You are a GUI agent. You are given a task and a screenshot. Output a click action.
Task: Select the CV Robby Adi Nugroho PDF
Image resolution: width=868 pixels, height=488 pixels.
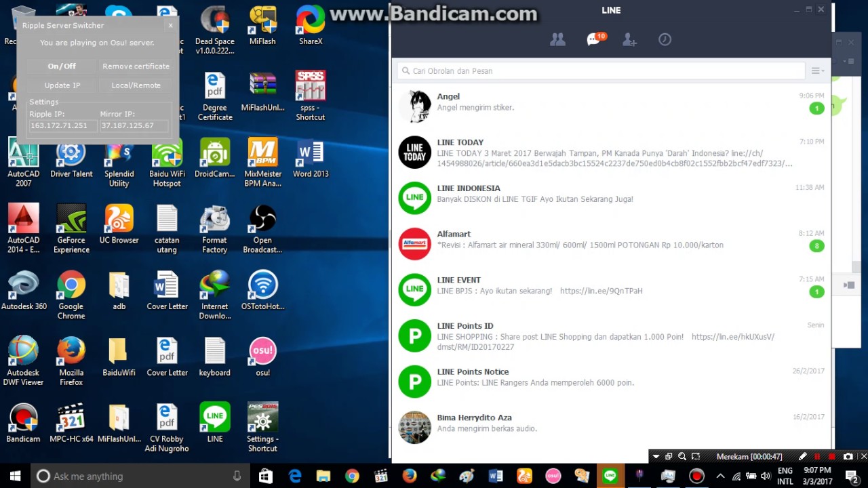pyautogui.click(x=167, y=428)
